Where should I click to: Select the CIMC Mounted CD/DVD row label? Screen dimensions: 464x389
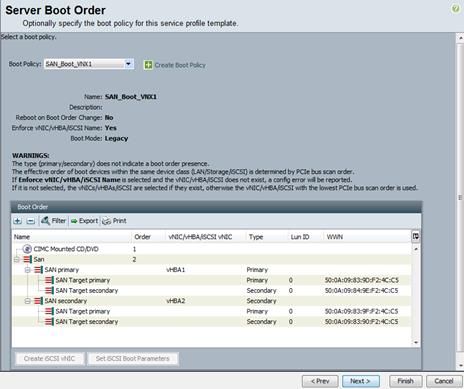pos(66,249)
